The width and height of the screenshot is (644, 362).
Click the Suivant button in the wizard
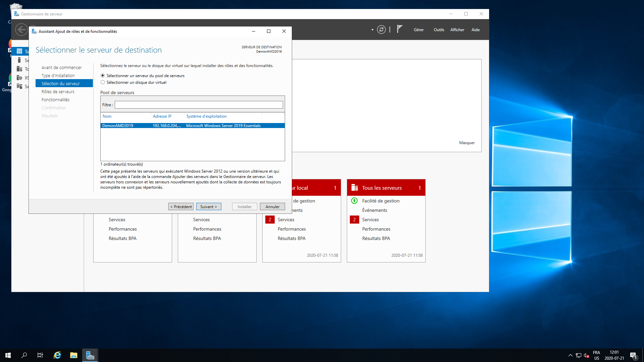point(208,206)
